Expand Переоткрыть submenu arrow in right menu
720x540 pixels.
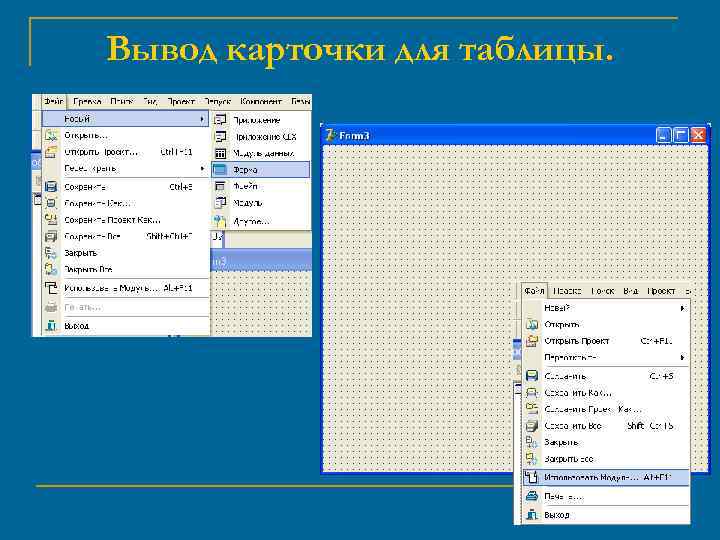pos(683,357)
